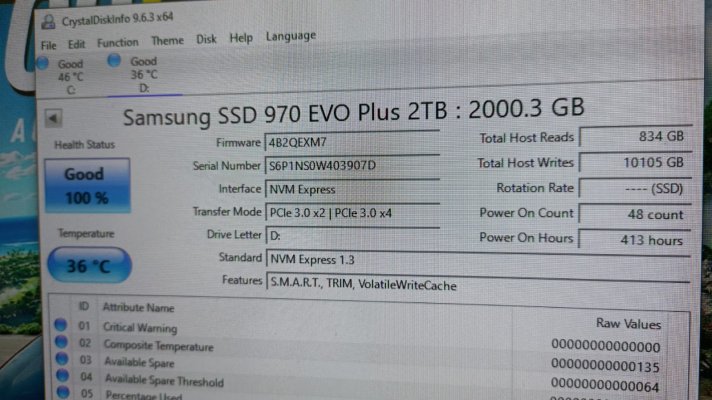This screenshot has height=400, width=712.
Task: Click raw value 0000000000064
Action: click(605, 386)
